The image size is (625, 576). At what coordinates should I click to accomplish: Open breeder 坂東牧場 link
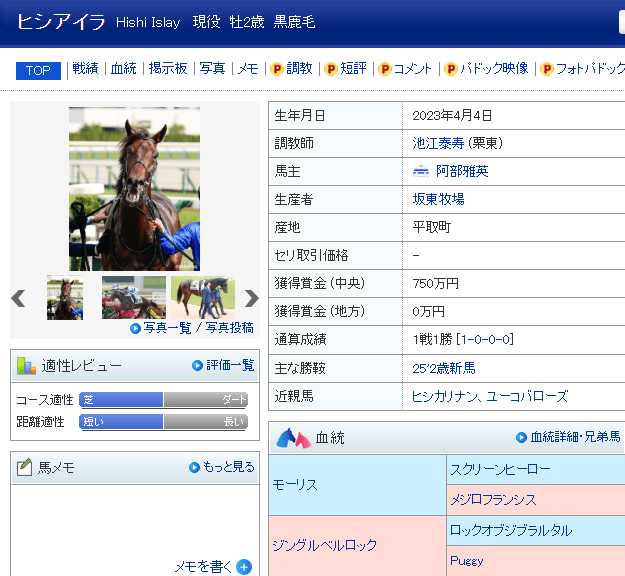tap(438, 199)
